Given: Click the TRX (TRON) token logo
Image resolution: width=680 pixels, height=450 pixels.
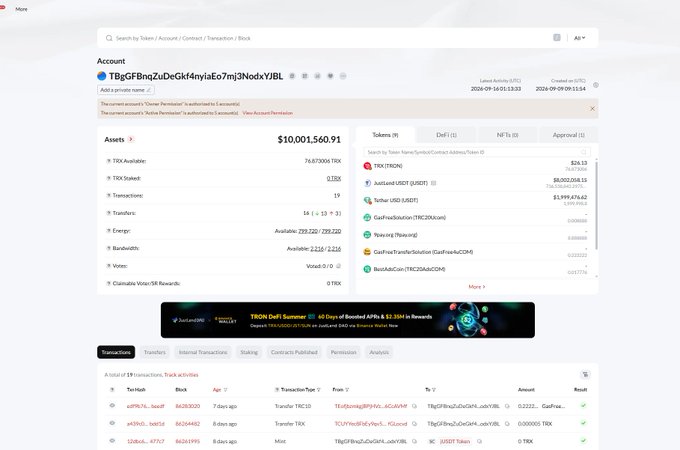Looking at the screenshot, I should (367, 166).
